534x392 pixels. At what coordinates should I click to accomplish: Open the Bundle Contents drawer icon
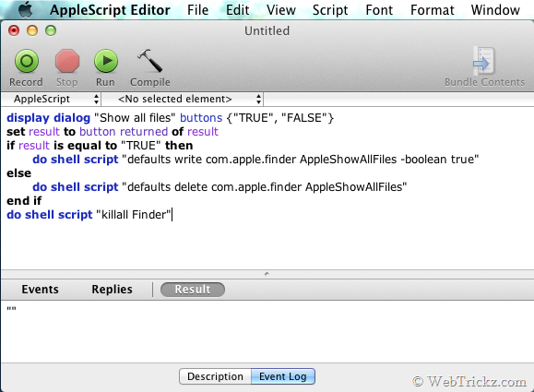(x=483, y=61)
